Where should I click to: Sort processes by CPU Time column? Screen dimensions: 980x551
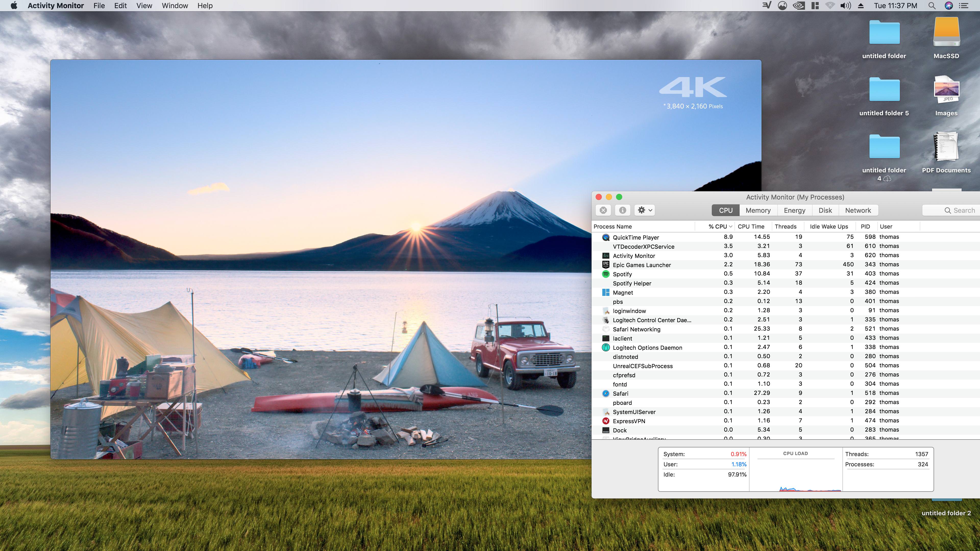click(x=751, y=227)
